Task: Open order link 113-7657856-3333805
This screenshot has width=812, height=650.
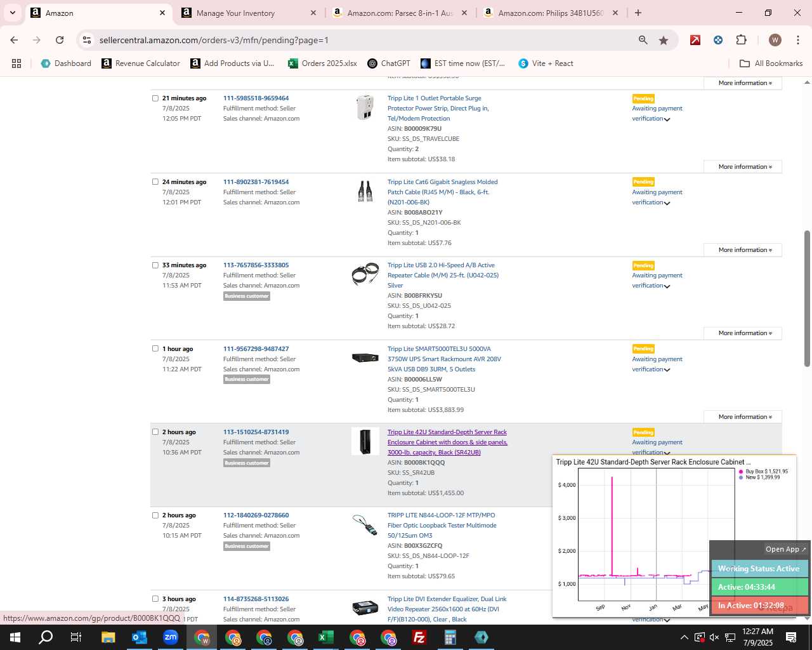Action: pyautogui.click(x=256, y=265)
